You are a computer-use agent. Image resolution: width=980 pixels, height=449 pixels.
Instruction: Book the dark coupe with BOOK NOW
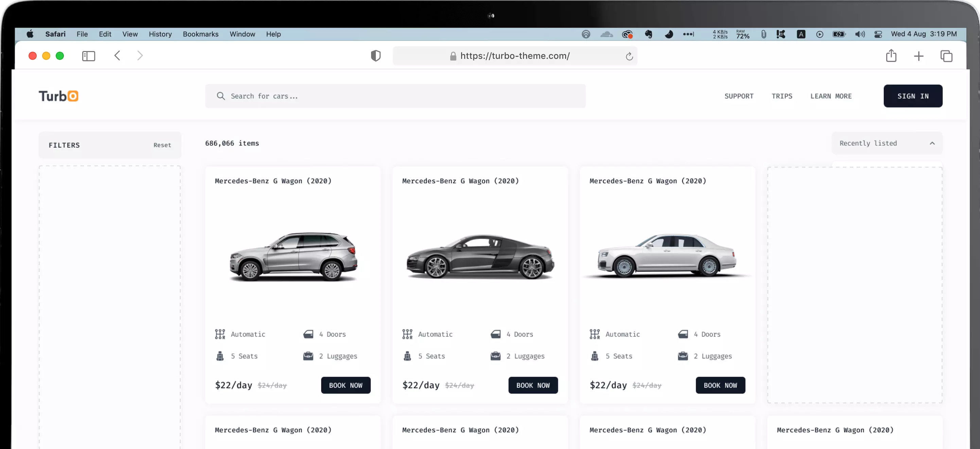tap(533, 385)
